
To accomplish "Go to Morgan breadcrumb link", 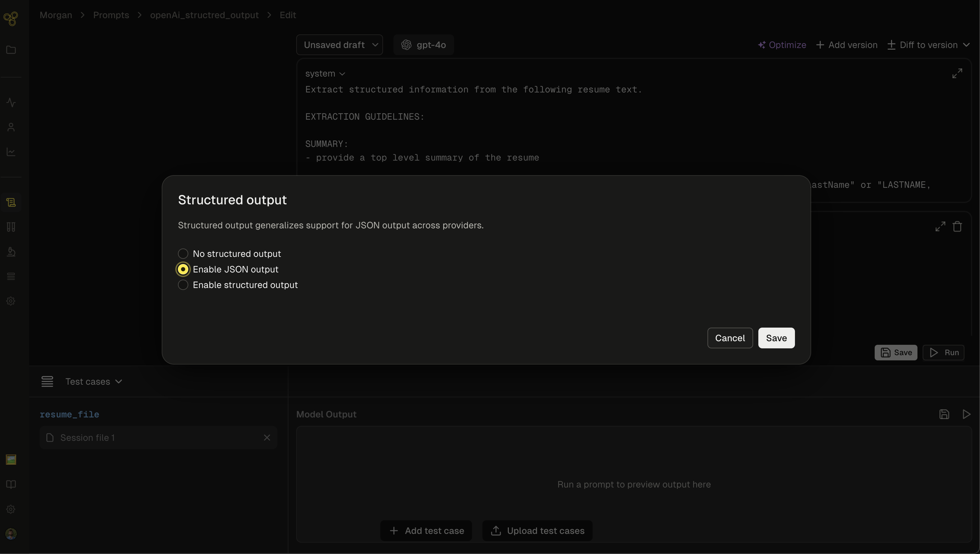I will pyautogui.click(x=55, y=15).
